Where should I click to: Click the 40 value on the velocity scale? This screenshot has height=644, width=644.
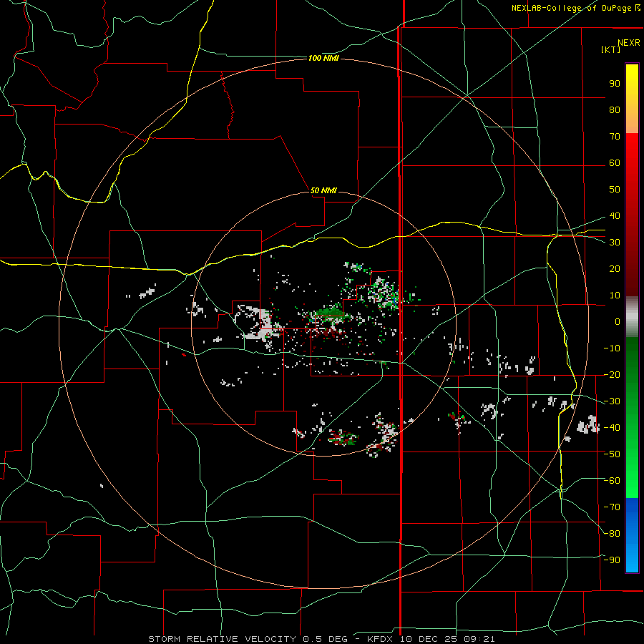(x=615, y=215)
